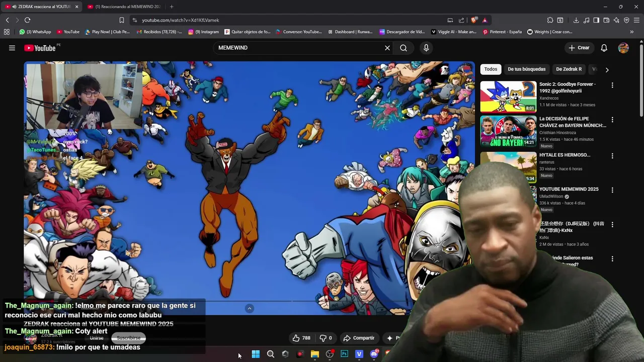The height and width of the screenshot is (362, 644).
Task: Open the Brave VPN shield icon
Action: pyautogui.click(x=626, y=20)
